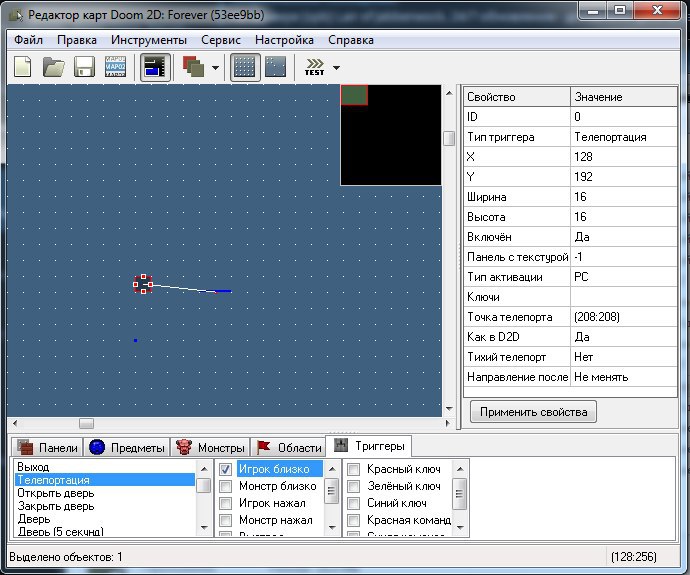The width and height of the screenshot is (690, 575).
Task: Select the Триггеры tab
Action: pyautogui.click(x=369, y=446)
